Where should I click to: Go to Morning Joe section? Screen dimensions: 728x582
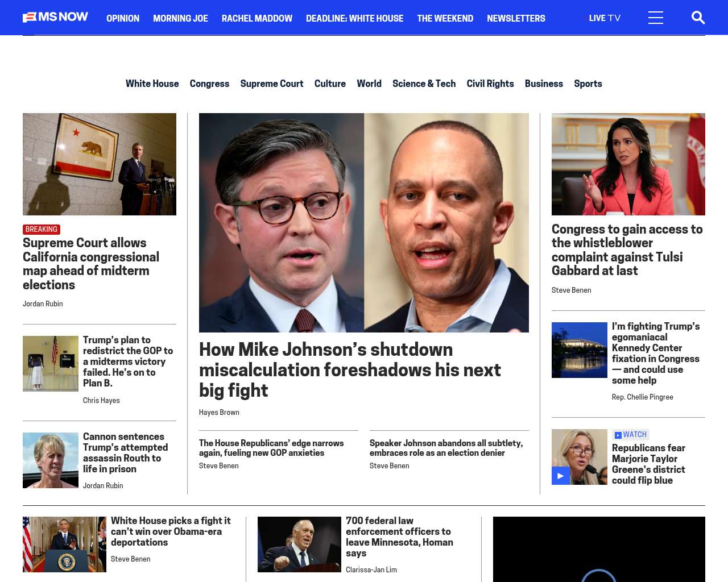click(x=180, y=18)
